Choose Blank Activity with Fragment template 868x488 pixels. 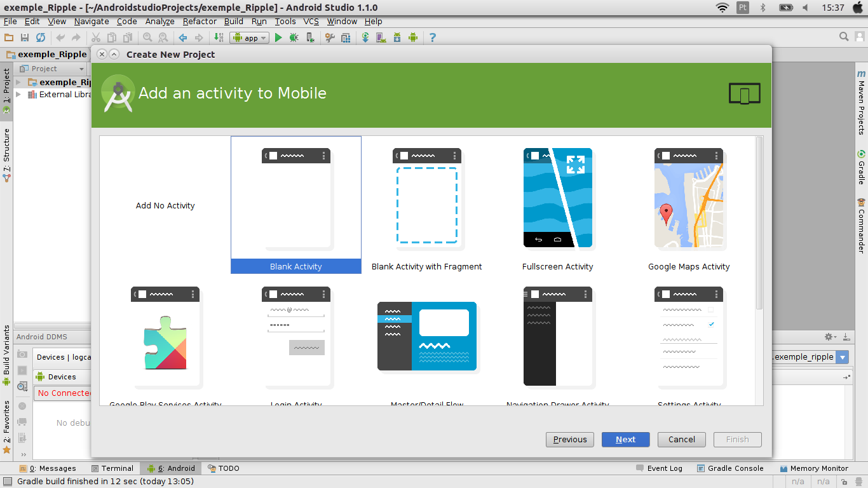pyautogui.click(x=427, y=205)
